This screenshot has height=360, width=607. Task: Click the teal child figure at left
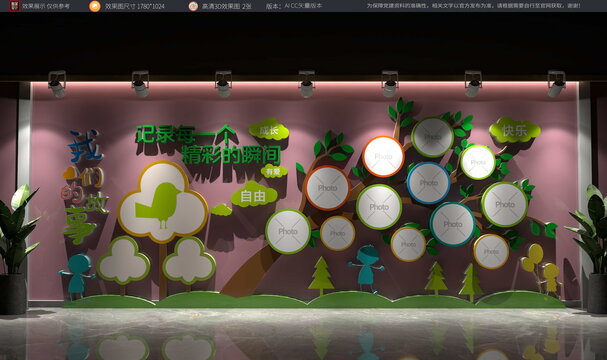pos(78,276)
